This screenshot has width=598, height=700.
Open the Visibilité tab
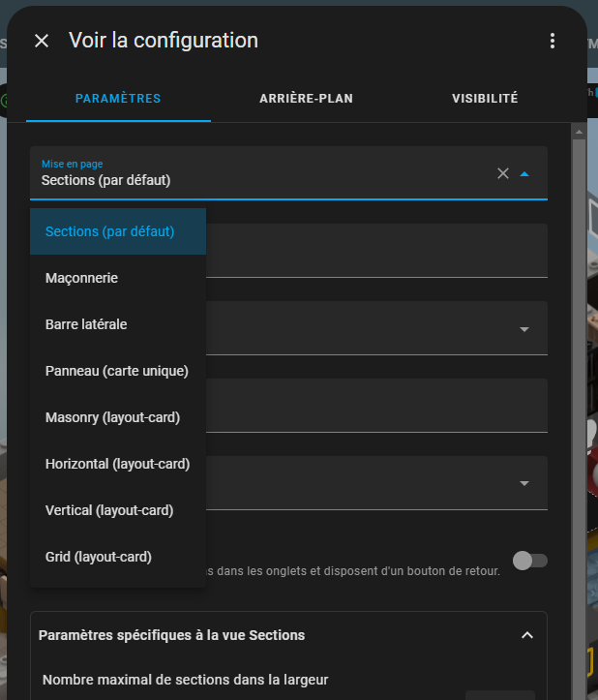[x=485, y=99]
